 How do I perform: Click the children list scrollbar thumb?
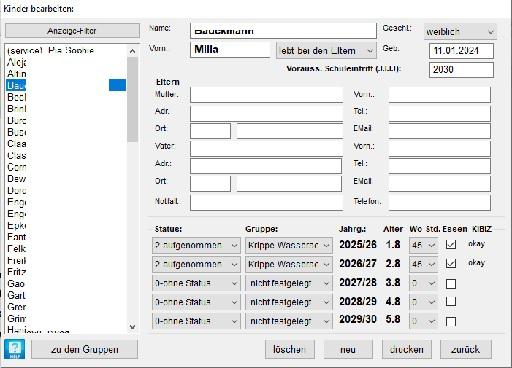132,99
